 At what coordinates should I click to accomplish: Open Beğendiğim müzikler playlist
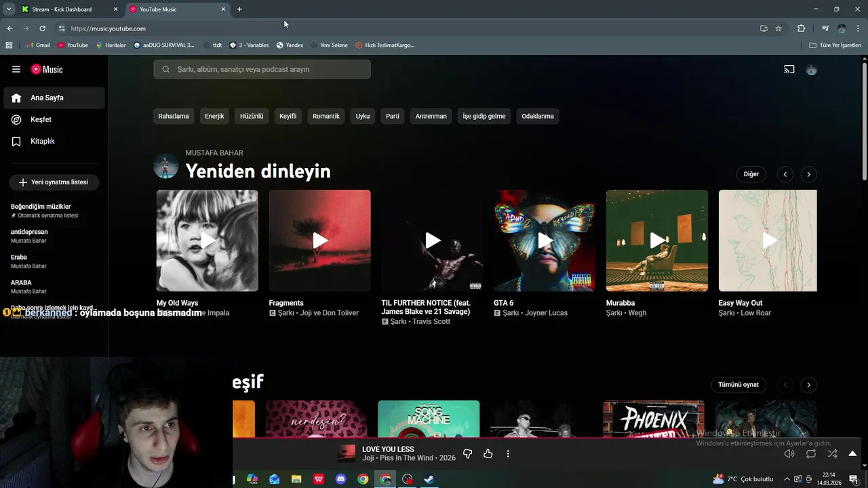pyautogui.click(x=41, y=207)
